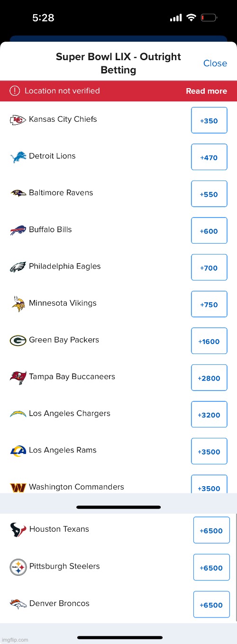Select Lions +470 odds
This screenshot has width=237, height=644.
tap(209, 157)
